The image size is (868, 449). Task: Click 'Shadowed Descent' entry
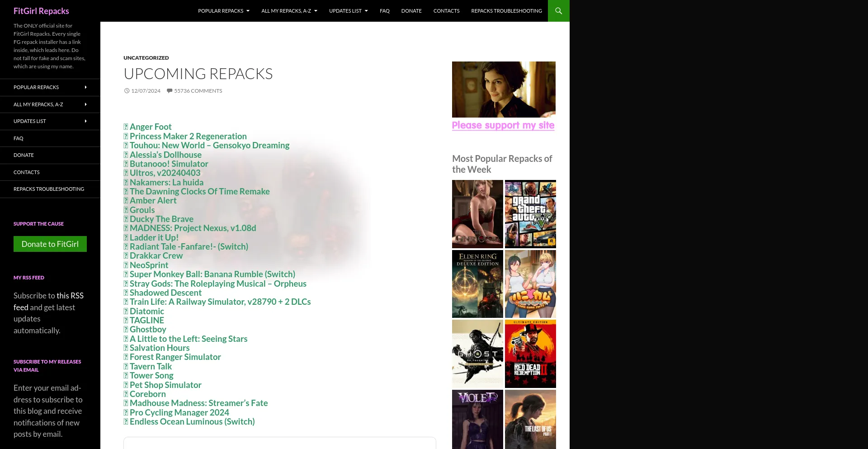[165, 293]
